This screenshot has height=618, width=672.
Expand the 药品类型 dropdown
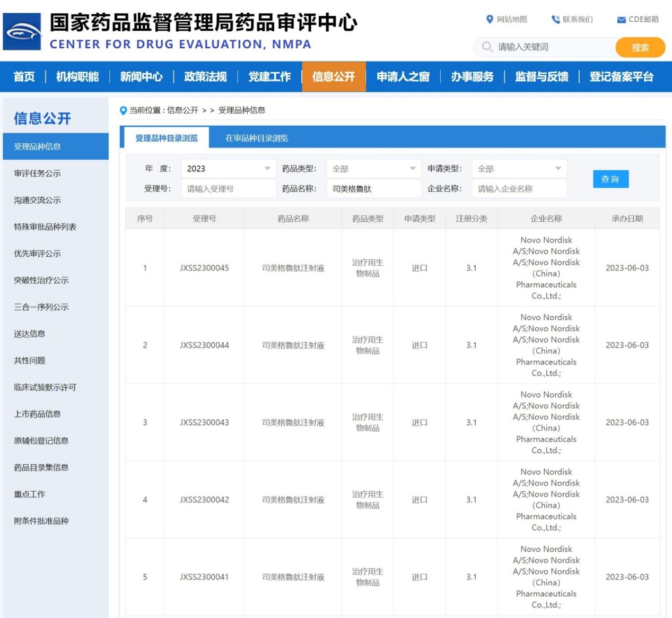point(374,168)
